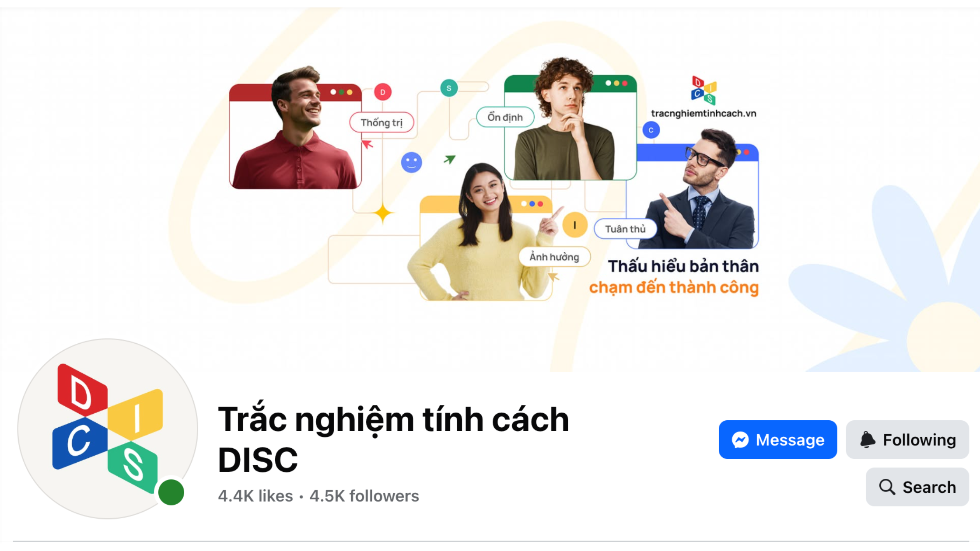Click the Ổn định label pill
Viewport: 980px width, 551px height.
[505, 117]
